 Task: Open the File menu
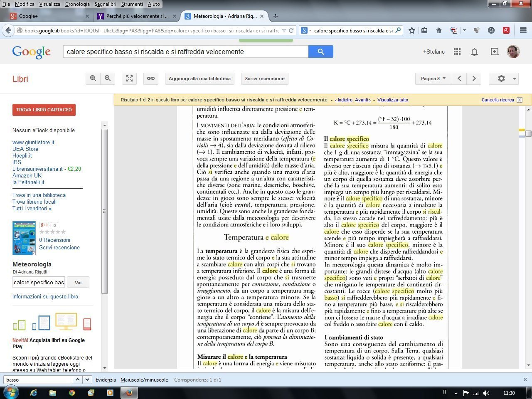point(6,4)
